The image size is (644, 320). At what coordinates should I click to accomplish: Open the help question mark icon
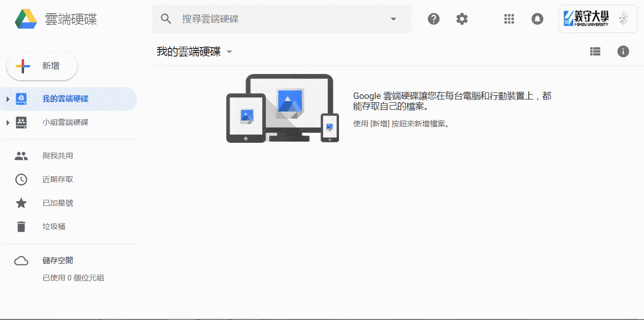(434, 19)
